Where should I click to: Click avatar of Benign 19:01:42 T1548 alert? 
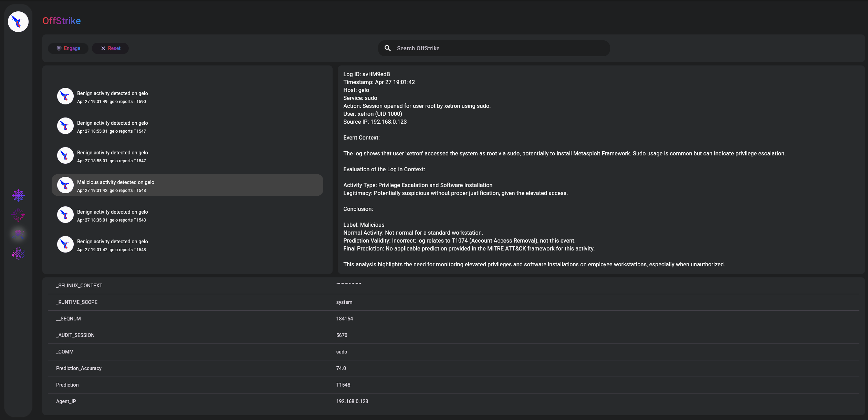click(x=65, y=245)
